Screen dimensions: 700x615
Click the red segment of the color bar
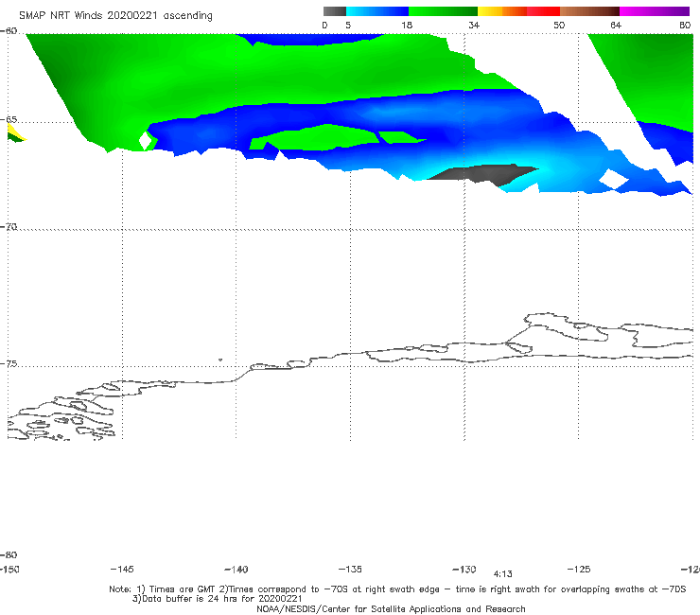[543, 11]
